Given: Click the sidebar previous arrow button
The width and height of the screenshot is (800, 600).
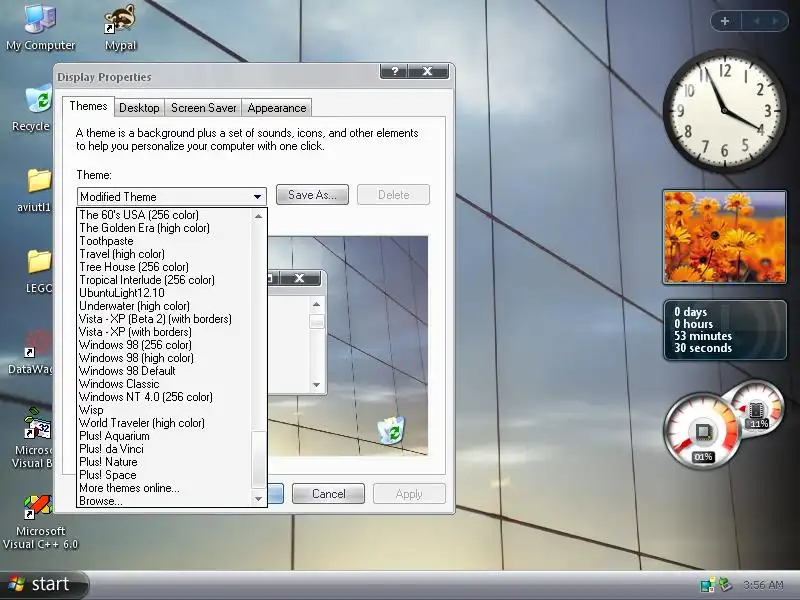Looking at the screenshot, I should [x=756, y=21].
